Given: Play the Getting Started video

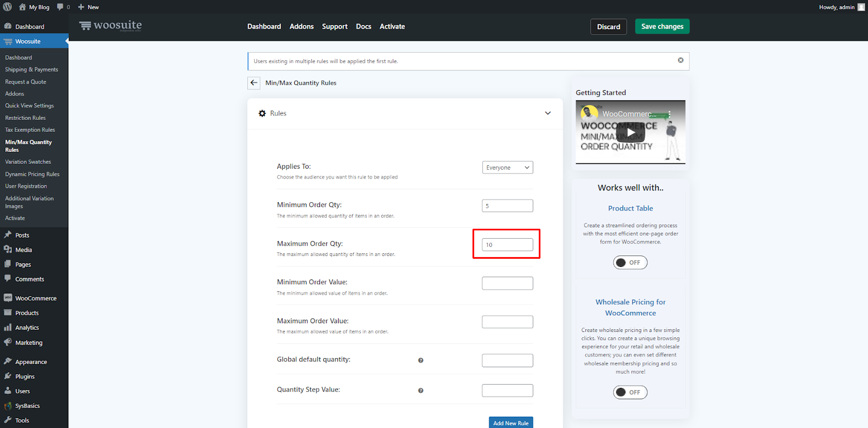Looking at the screenshot, I should point(630,132).
